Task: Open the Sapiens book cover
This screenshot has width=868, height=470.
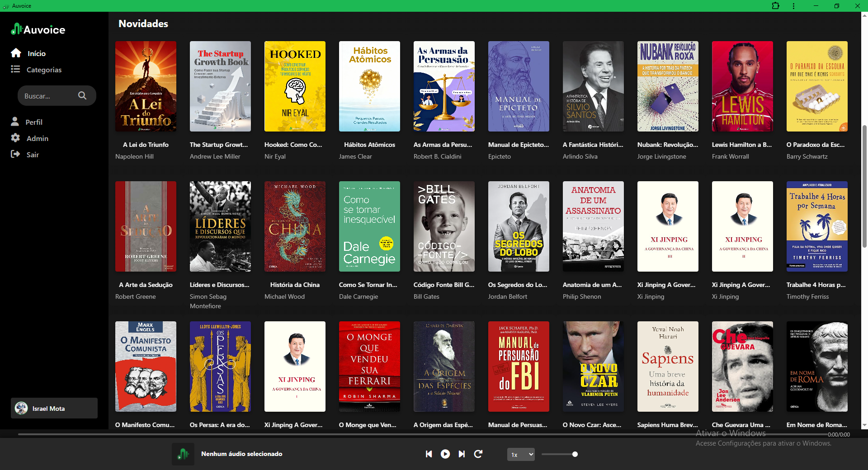Action: [x=668, y=367]
